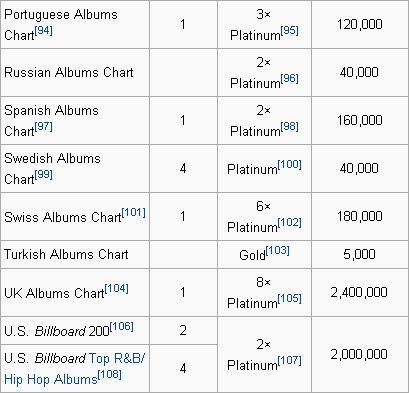Follow footnote 105 for 8× Platinum
This screenshot has height=393, width=409.
pos(290,298)
